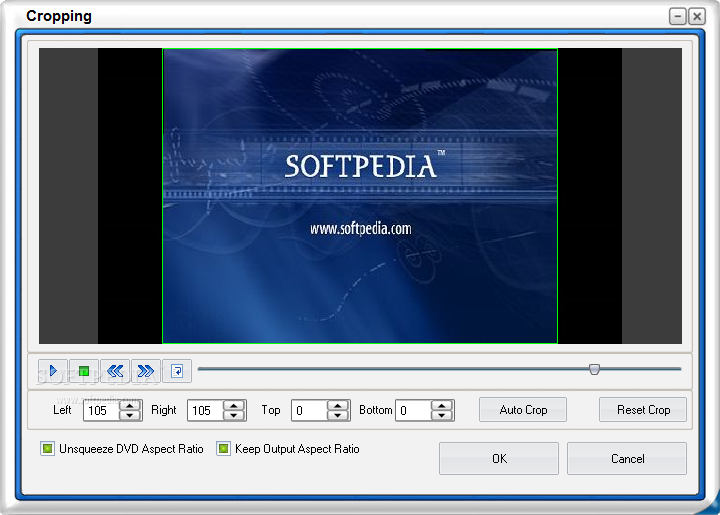This screenshot has height=515, width=720.
Task: Decrease the Right crop value
Action: click(x=234, y=415)
